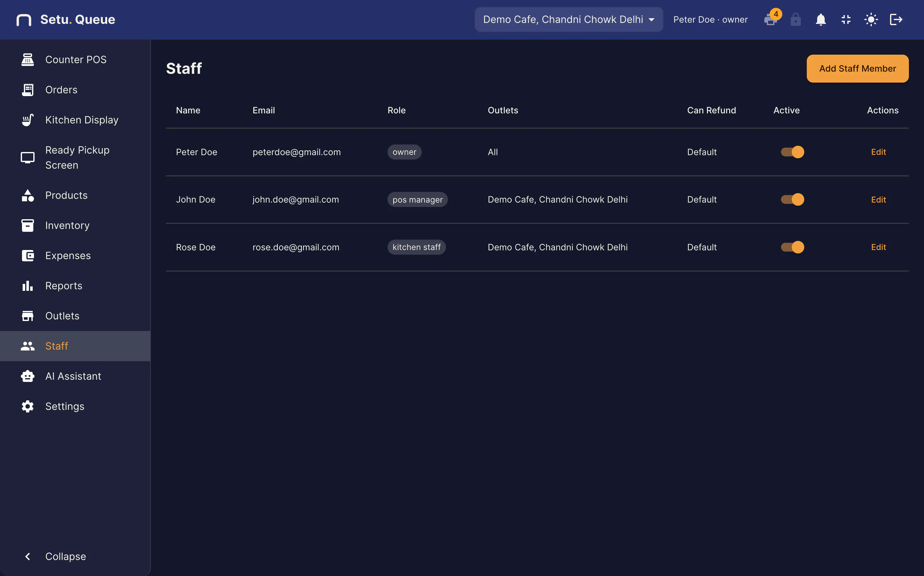Click the Kitchen Display icon
924x576 pixels.
pyautogui.click(x=27, y=120)
